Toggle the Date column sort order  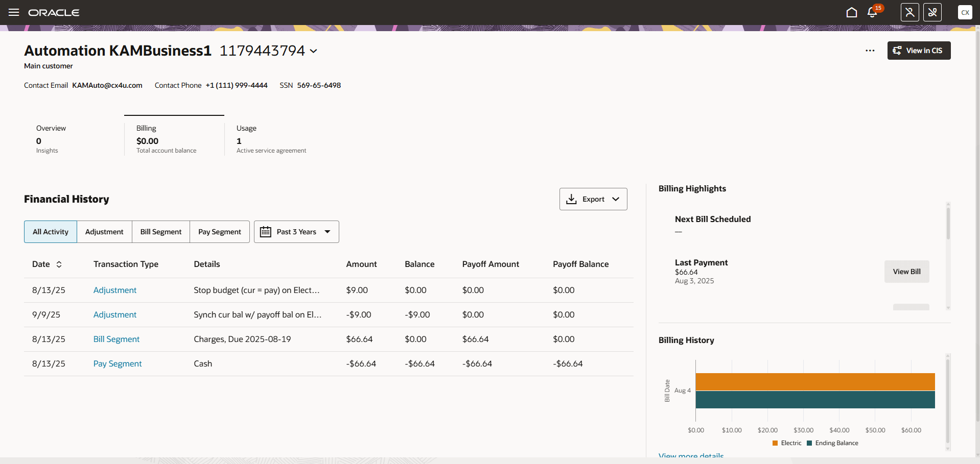click(x=59, y=264)
